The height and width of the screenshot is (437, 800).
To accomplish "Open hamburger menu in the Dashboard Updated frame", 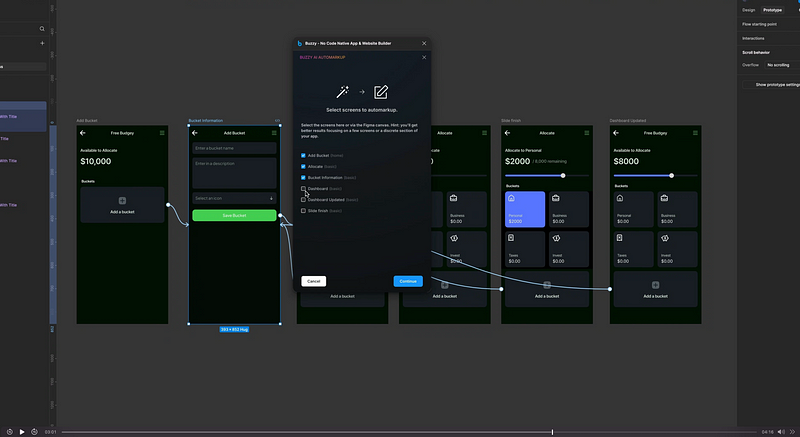I will (x=695, y=133).
